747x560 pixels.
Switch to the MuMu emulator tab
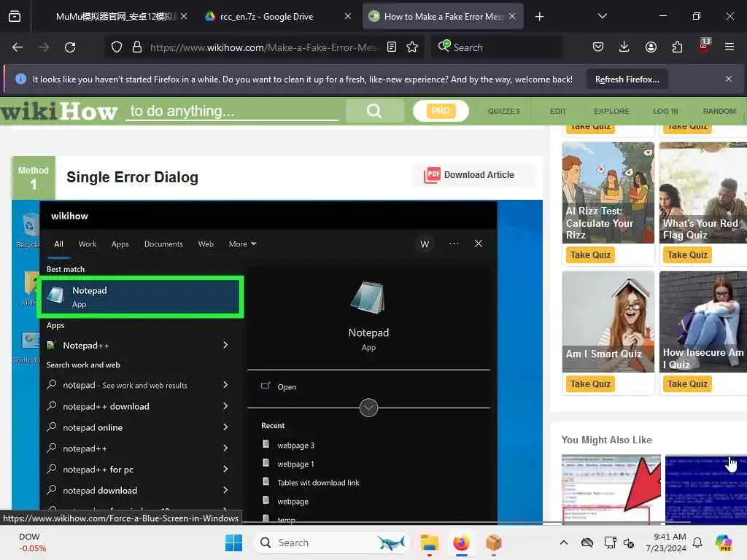116,17
